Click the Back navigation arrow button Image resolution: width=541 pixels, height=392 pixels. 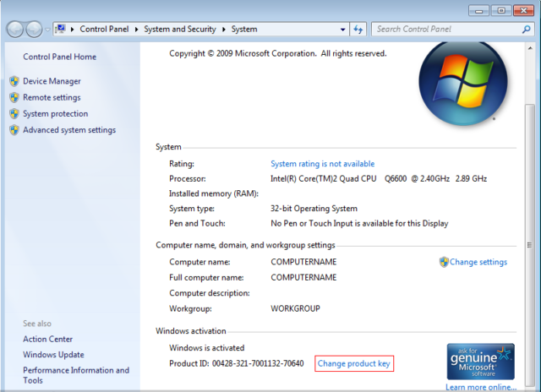tap(15, 30)
